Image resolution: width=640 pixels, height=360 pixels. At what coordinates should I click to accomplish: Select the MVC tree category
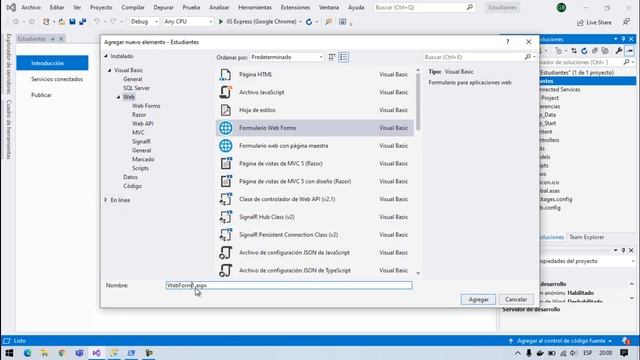[x=138, y=133]
